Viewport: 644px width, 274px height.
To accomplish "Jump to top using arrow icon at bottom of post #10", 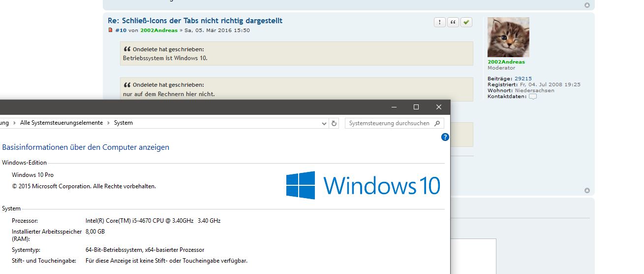I will point(587,190).
